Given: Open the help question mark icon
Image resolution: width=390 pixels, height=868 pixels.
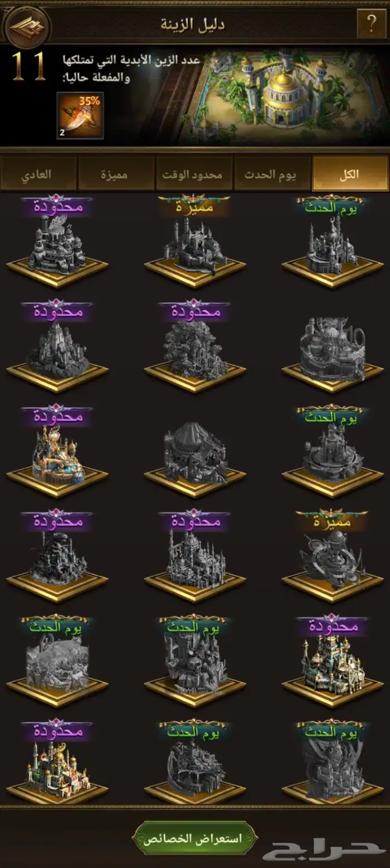Looking at the screenshot, I should [371, 25].
